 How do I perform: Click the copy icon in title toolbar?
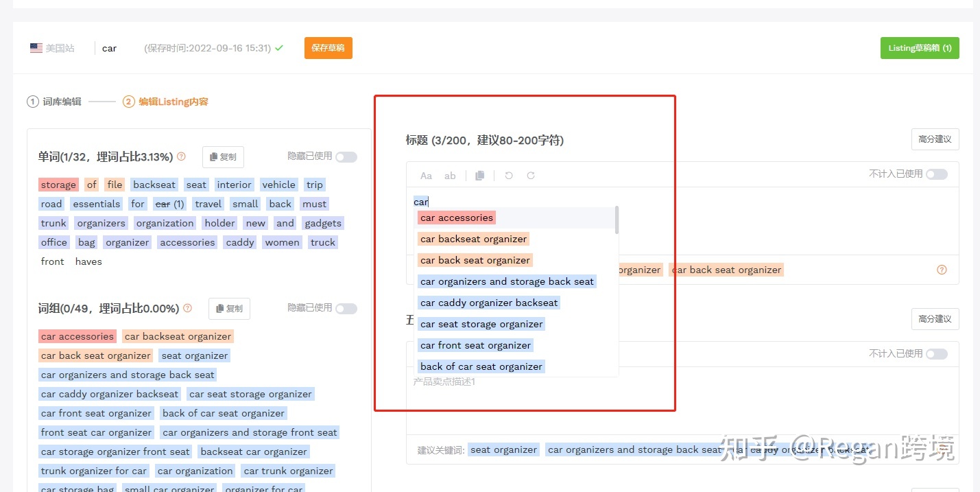pyautogui.click(x=480, y=176)
